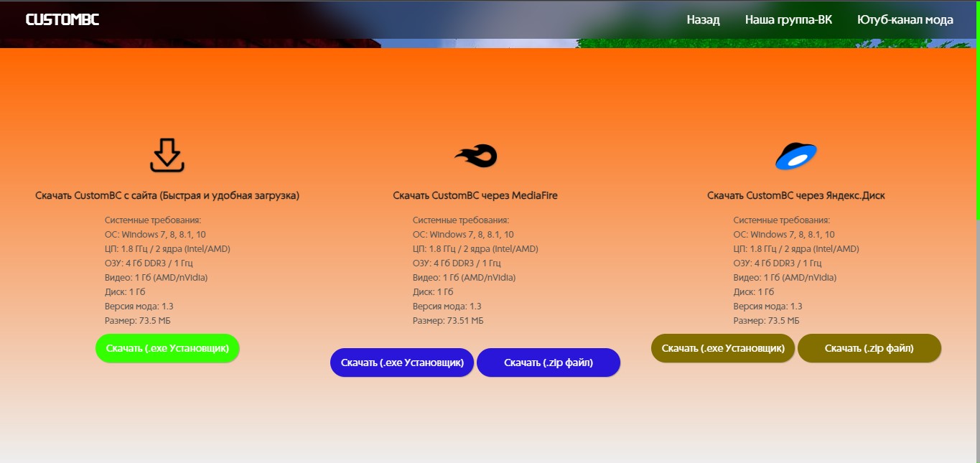Screen dimensions: 980x463
Task: Click Системные требования under the site download
Action: [x=152, y=220]
